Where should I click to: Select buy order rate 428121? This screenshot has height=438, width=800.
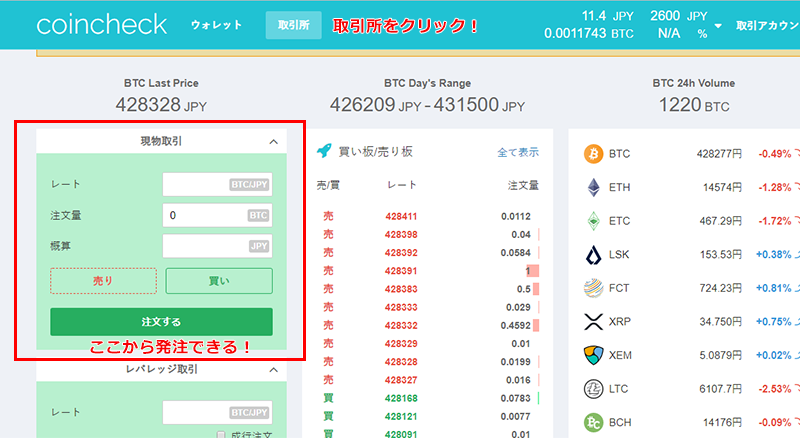pyautogui.click(x=401, y=417)
